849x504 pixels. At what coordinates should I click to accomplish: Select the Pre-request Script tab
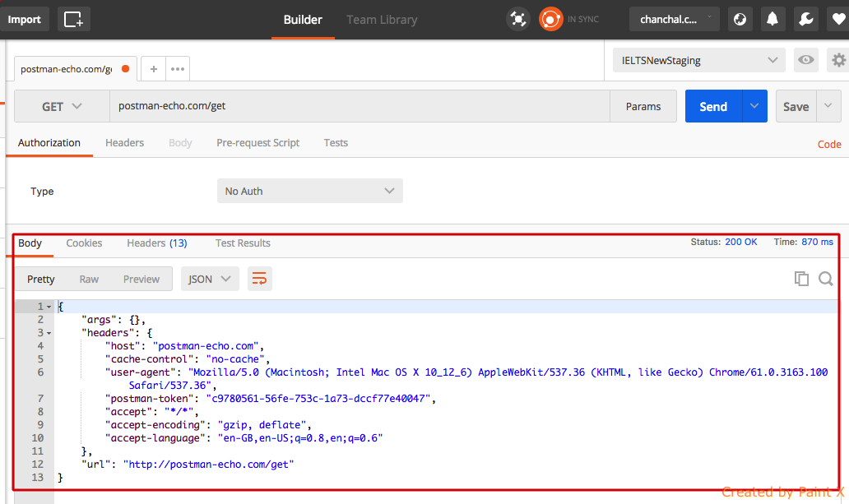tap(257, 142)
